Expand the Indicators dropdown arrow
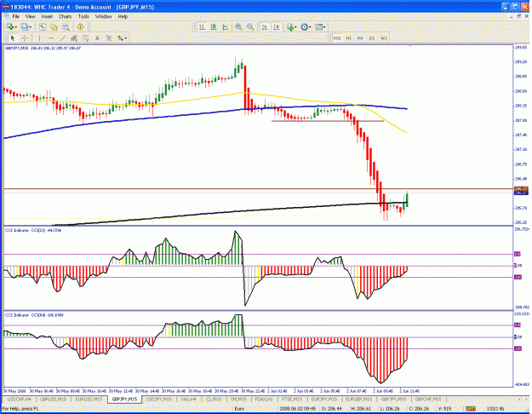 coord(295,27)
